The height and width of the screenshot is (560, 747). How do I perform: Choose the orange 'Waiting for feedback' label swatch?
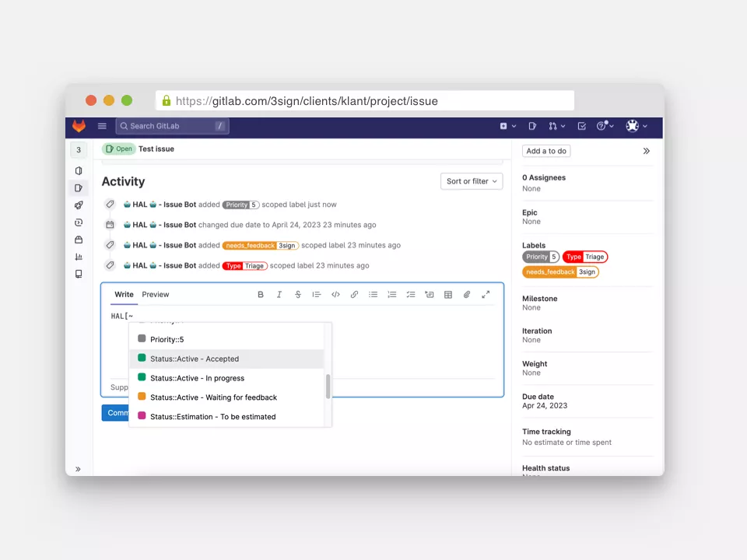click(142, 397)
